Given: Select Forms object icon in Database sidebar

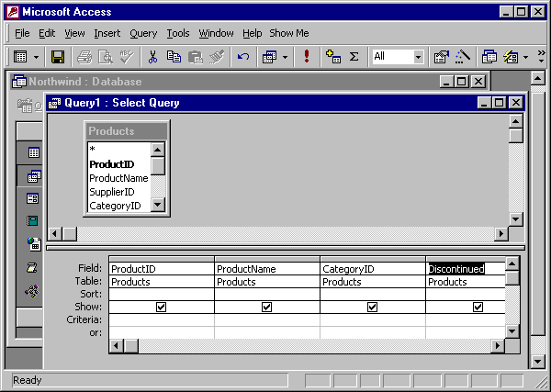Looking at the screenshot, I should coord(33,198).
